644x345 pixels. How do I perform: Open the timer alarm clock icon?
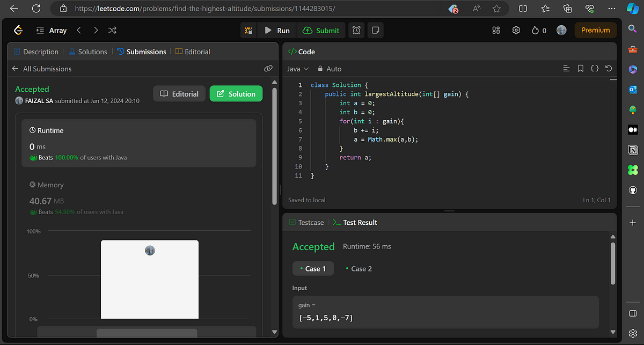click(356, 31)
